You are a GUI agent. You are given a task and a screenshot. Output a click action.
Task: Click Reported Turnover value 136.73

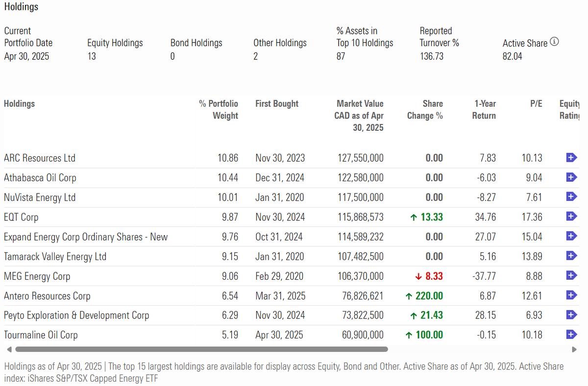tap(432, 56)
